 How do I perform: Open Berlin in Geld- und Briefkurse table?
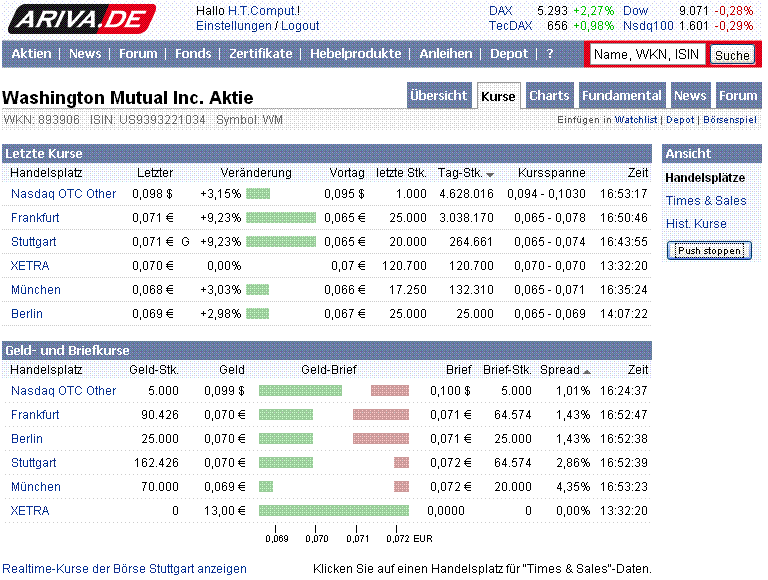pyautogui.click(x=27, y=438)
